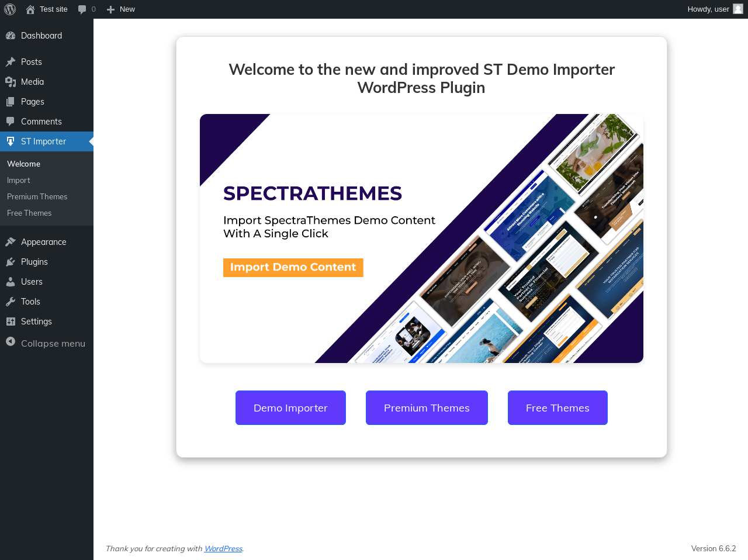Click the purple Free Themes button
The width and height of the screenshot is (748, 560).
pos(557,408)
